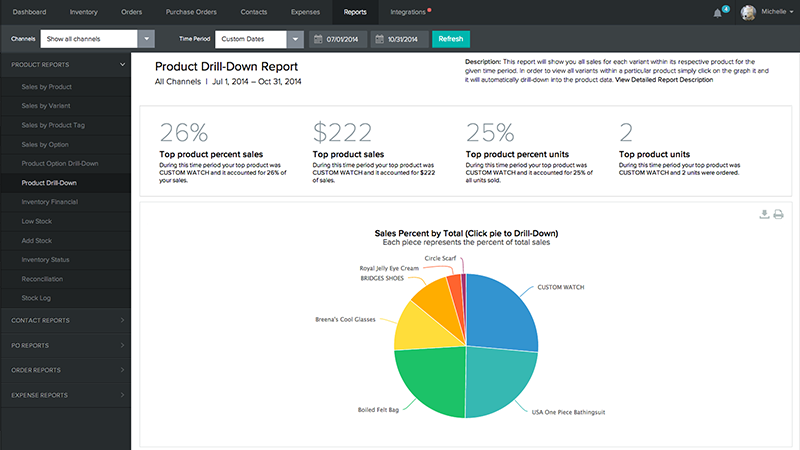Print the chart using printer icon

tap(778, 214)
